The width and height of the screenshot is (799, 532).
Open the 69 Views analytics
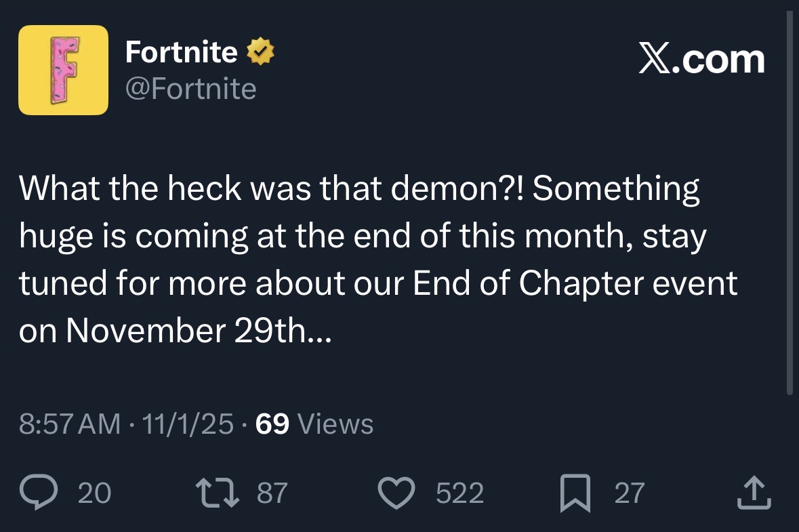(x=314, y=424)
